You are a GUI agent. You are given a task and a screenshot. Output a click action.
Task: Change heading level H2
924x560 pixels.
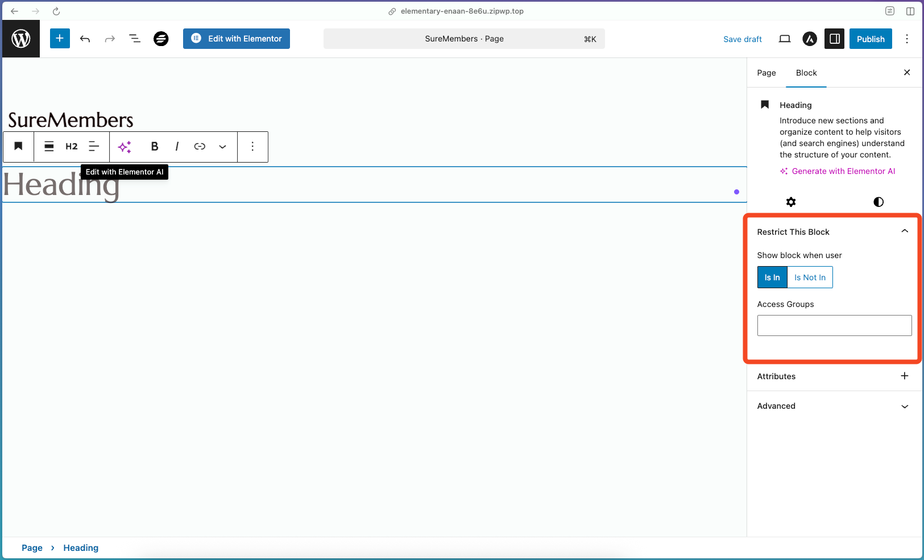tap(72, 146)
